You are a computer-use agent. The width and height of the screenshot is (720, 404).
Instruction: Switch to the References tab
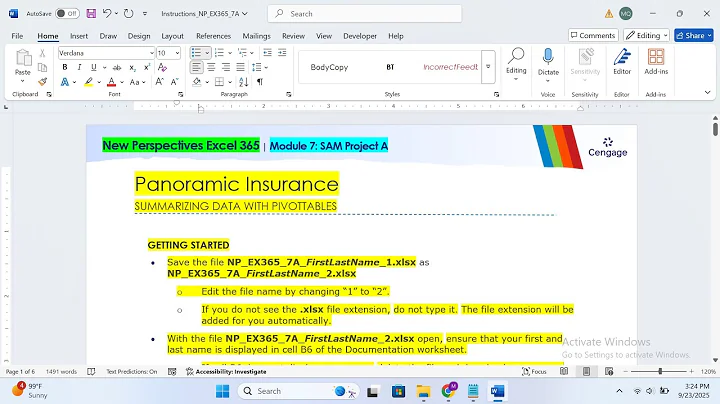(213, 36)
